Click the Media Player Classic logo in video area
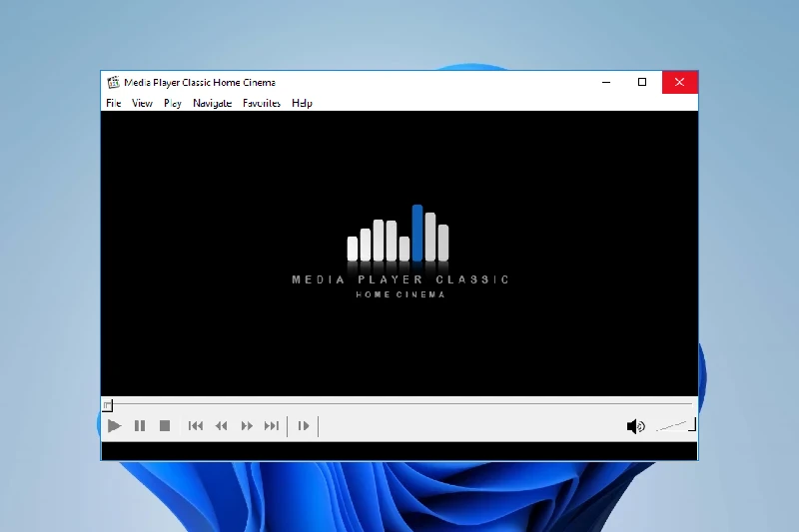Viewport: 799px width, 532px height. [x=400, y=251]
